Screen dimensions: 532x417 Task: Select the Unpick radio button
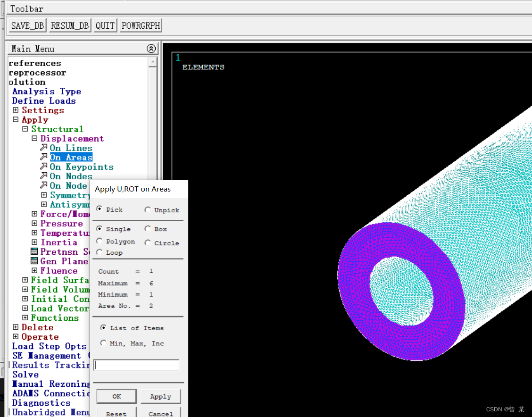coord(148,210)
